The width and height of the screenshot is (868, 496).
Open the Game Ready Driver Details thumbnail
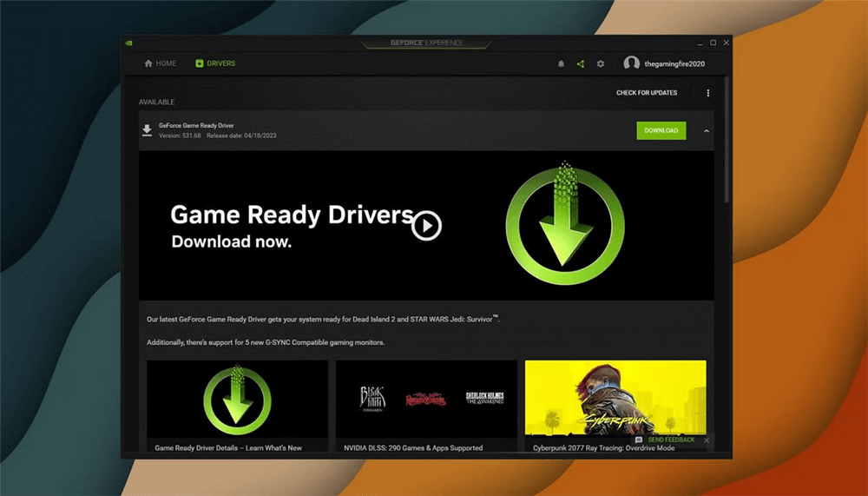pyautogui.click(x=237, y=400)
